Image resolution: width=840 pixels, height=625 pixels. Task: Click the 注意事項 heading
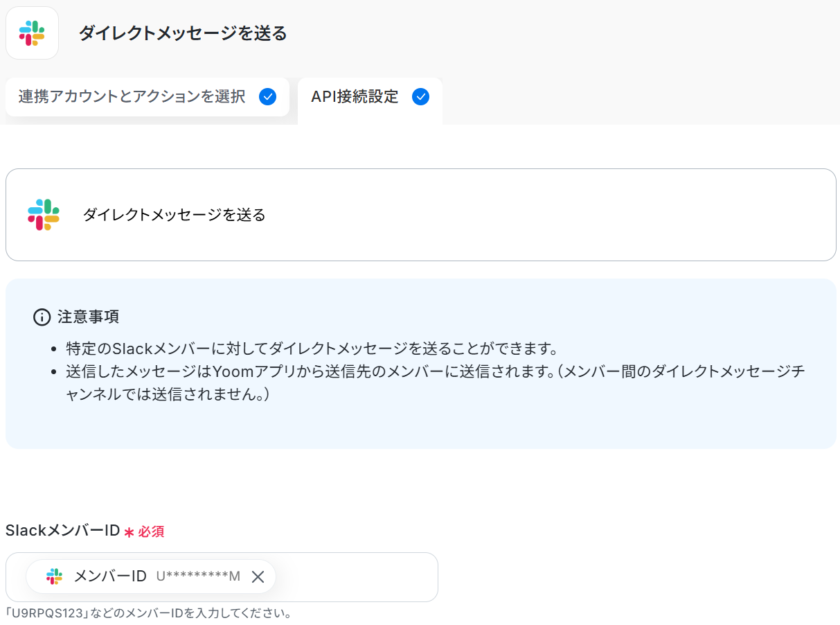(88, 317)
